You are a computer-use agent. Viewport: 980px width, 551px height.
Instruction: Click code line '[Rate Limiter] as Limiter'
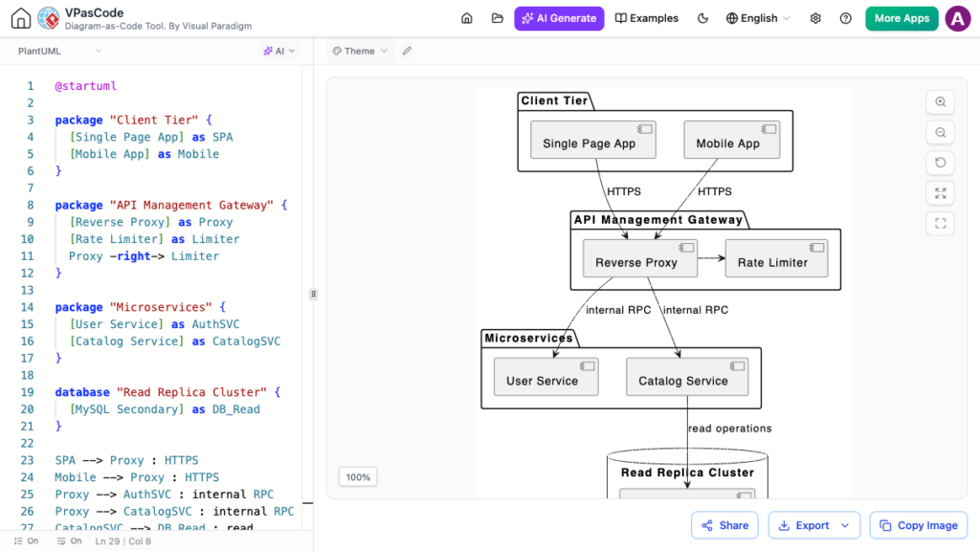(154, 239)
